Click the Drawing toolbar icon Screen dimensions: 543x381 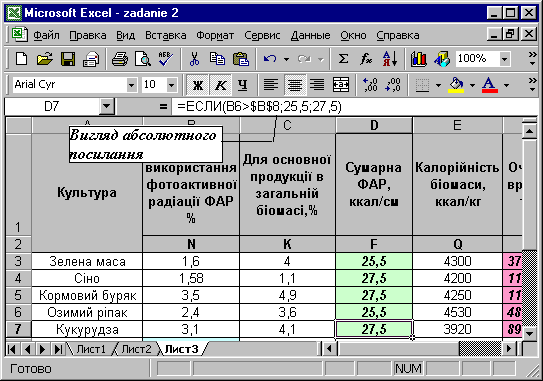(x=442, y=59)
